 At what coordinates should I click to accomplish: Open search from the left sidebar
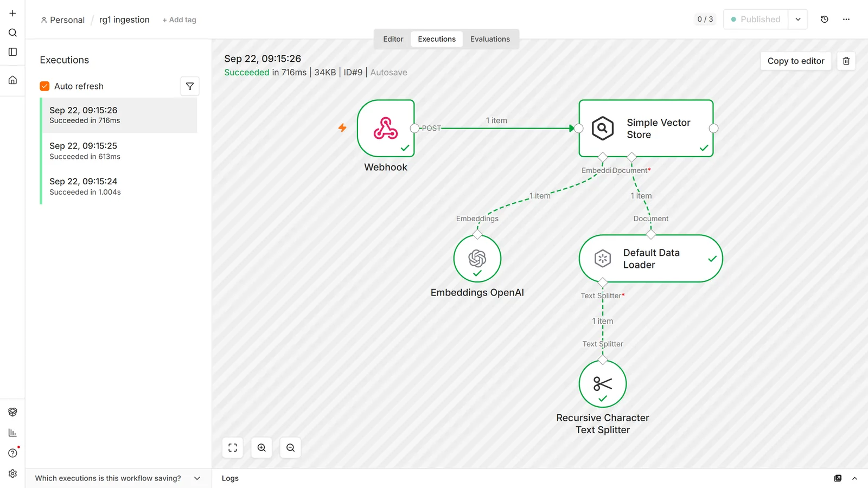[12, 33]
